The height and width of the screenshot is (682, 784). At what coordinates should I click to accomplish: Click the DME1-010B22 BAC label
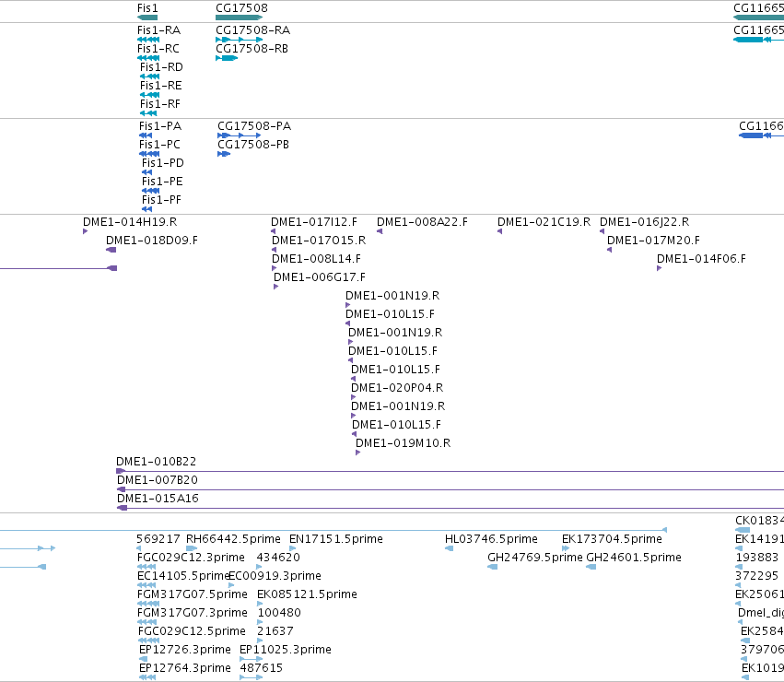coord(157,462)
